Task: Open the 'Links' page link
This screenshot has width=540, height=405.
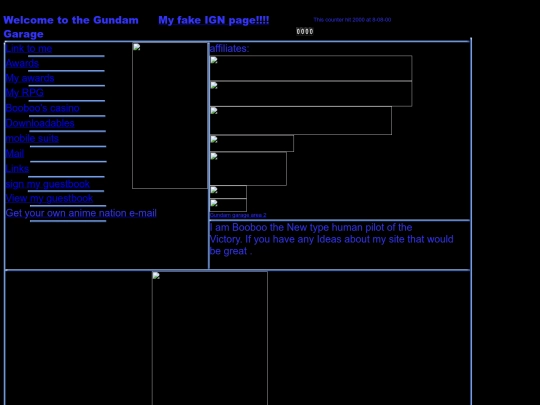Action: coord(17,169)
